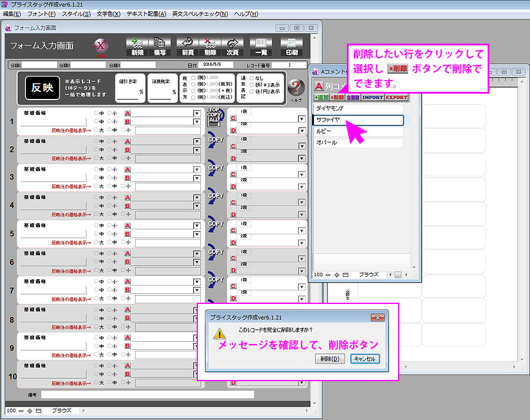Click the round red X end icon
Image resolution: width=530 pixels, height=420 pixels.
101,47
